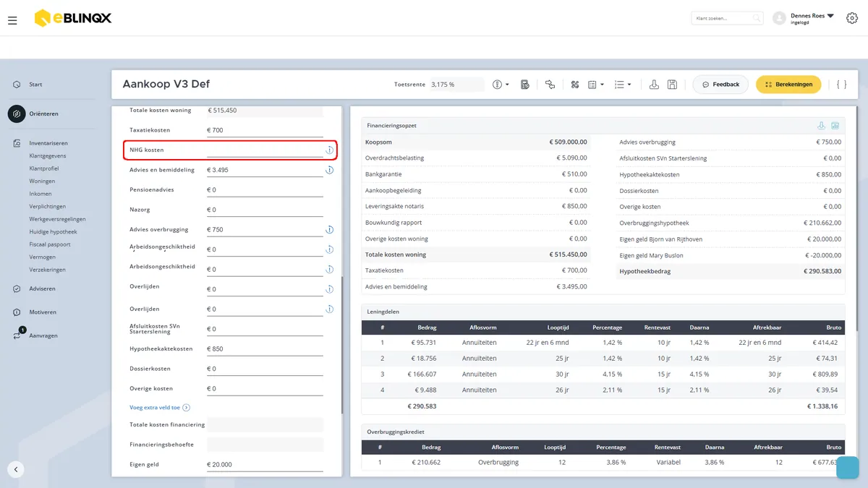Open Klantgegevens in the sidebar

click(x=48, y=155)
